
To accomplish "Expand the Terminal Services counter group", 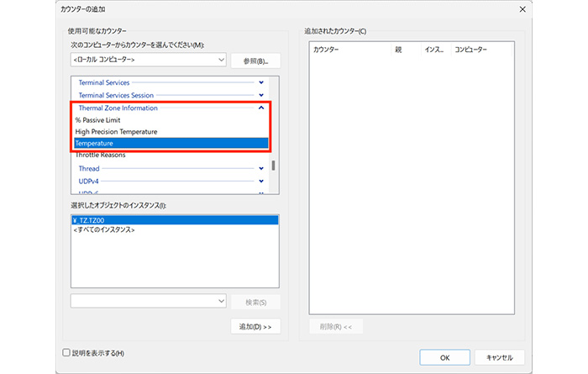I will [x=261, y=82].
